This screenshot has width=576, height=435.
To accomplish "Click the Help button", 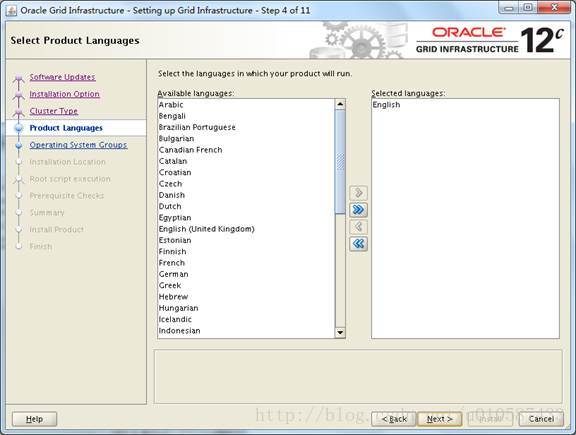I will tap(35, 419).
